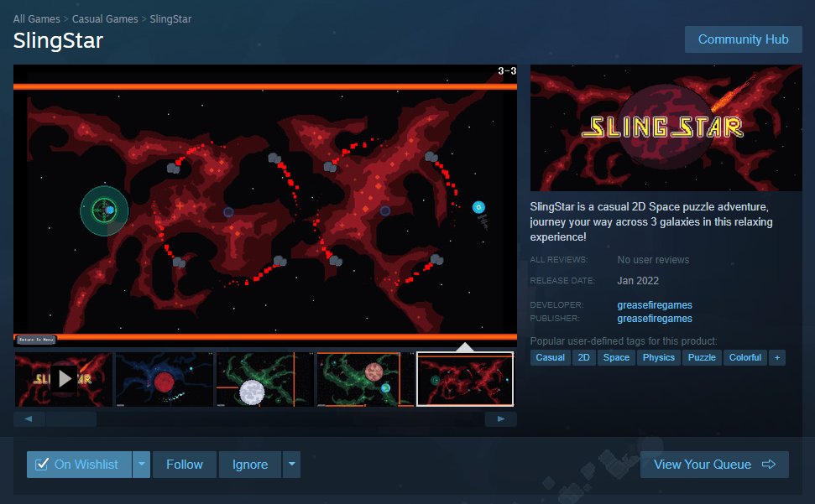Select the blue galaxy screenshot thumbnail
815x504 pixels.
point(164,379)
